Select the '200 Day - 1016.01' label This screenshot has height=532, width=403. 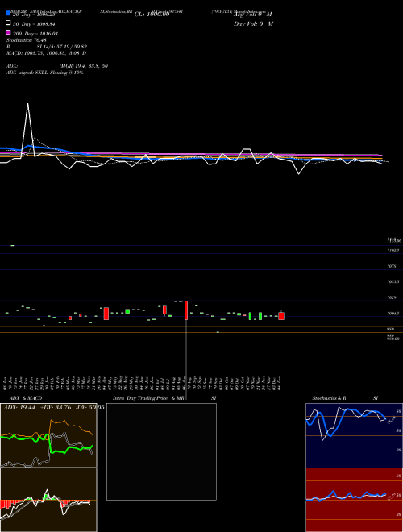click(35, 34)
